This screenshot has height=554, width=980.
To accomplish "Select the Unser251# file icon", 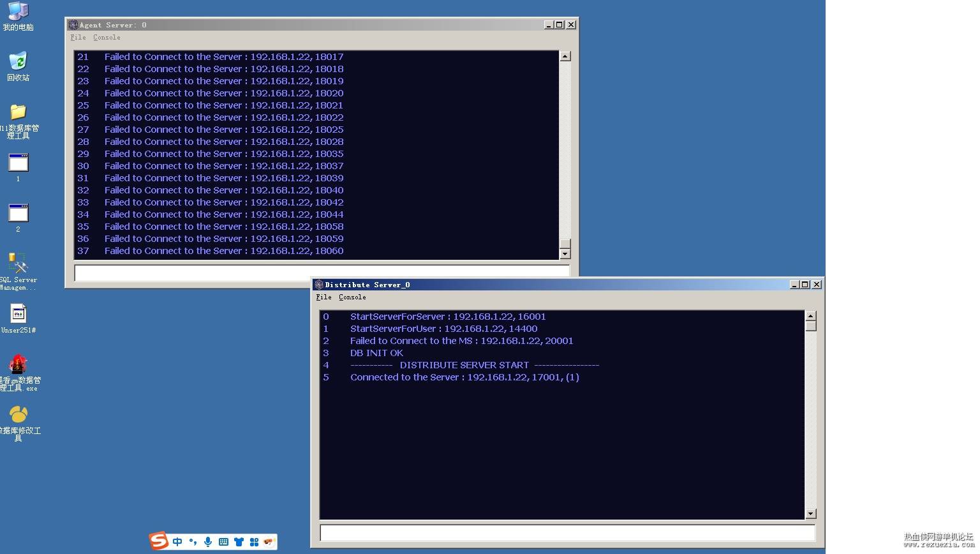I will tap(18, 318).
